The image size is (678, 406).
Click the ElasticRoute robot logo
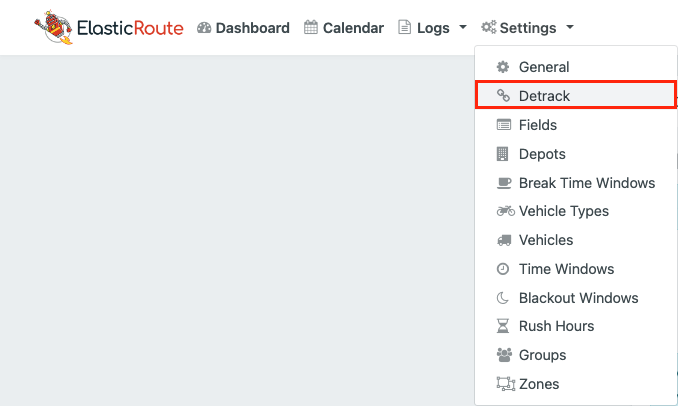(x=54, y=27)
